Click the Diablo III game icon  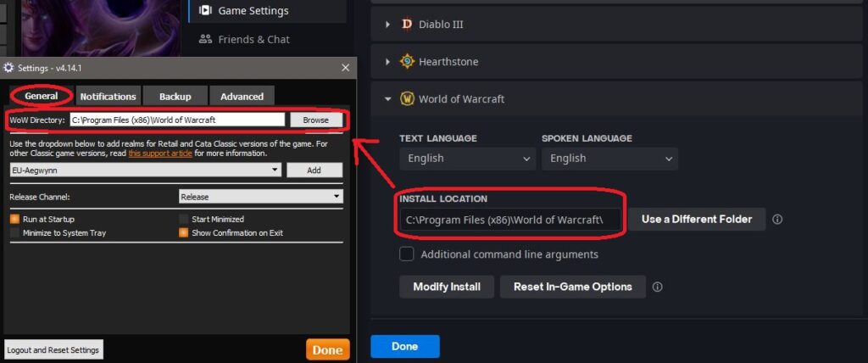point(407,25)
